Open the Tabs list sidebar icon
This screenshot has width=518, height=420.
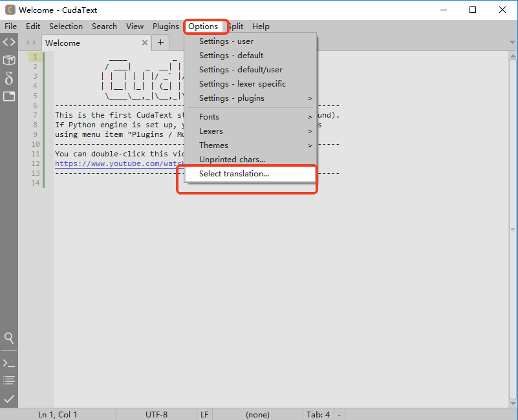(9, 96)
